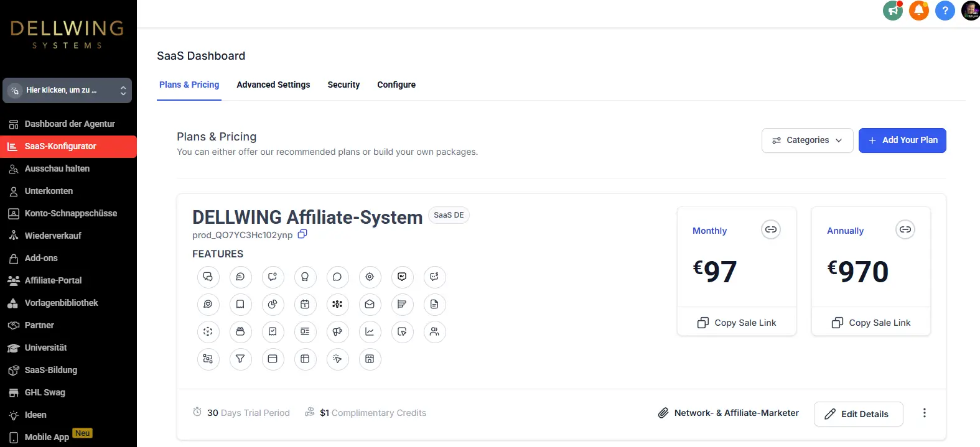
Task: Click the award ribbon feature icon
Action: point(305,277)
